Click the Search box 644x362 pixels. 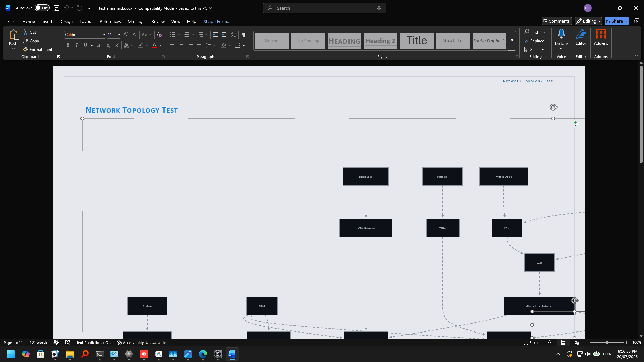click(x=324, y=8)
